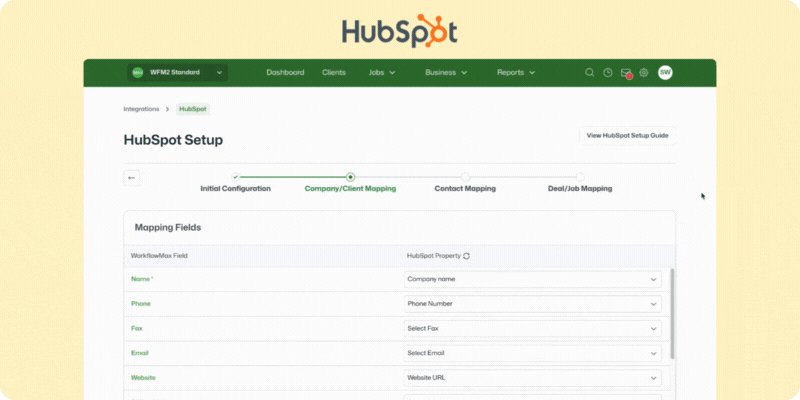Select the Company/Client Mapping step

pyautogui.click(x=350, y=183)
